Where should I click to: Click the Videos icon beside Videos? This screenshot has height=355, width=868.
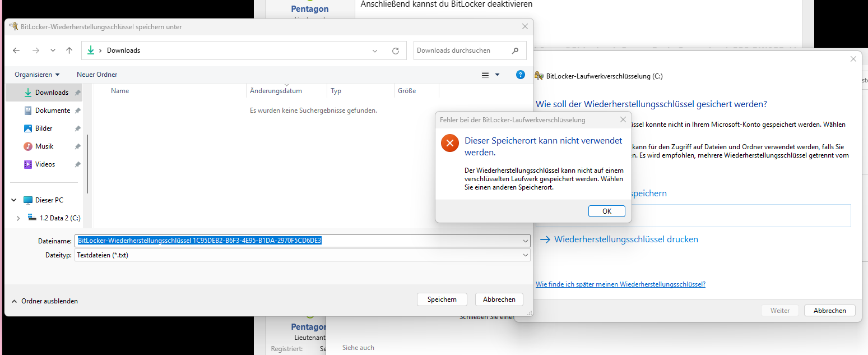[x=28, y=164]
